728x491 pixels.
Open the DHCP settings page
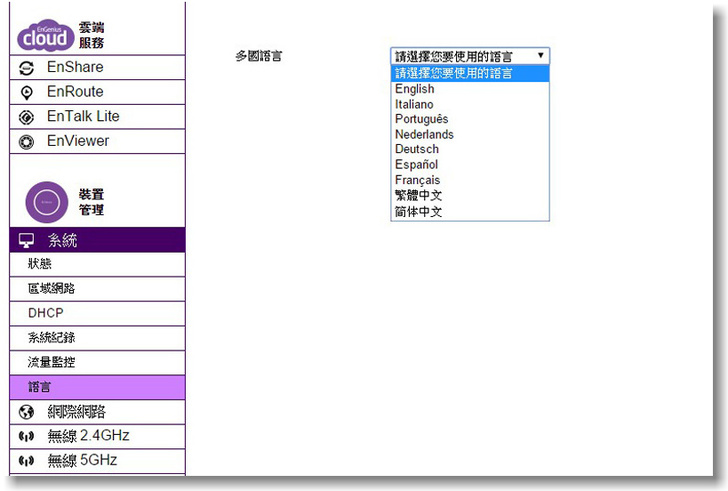[x=98, y=314]
